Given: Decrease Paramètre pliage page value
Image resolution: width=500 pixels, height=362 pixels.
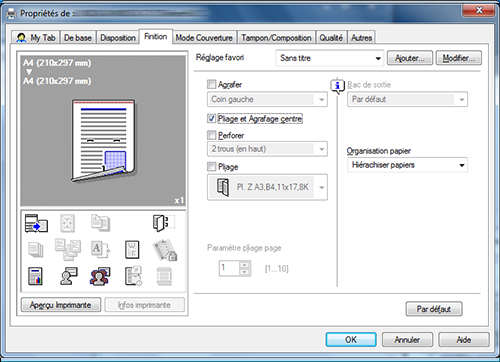Looking at the screenshot, I should [x=245, y=272].
